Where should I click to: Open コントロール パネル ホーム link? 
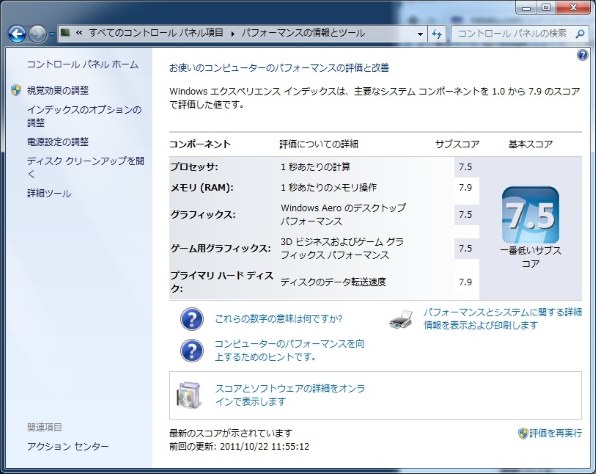[82, 64]
